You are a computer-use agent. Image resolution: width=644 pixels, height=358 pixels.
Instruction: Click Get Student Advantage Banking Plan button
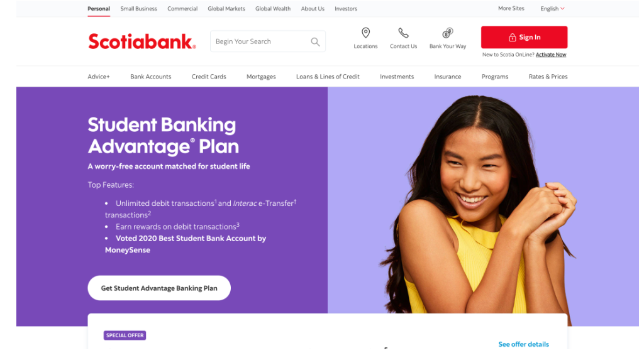click(x=159, y=288)
